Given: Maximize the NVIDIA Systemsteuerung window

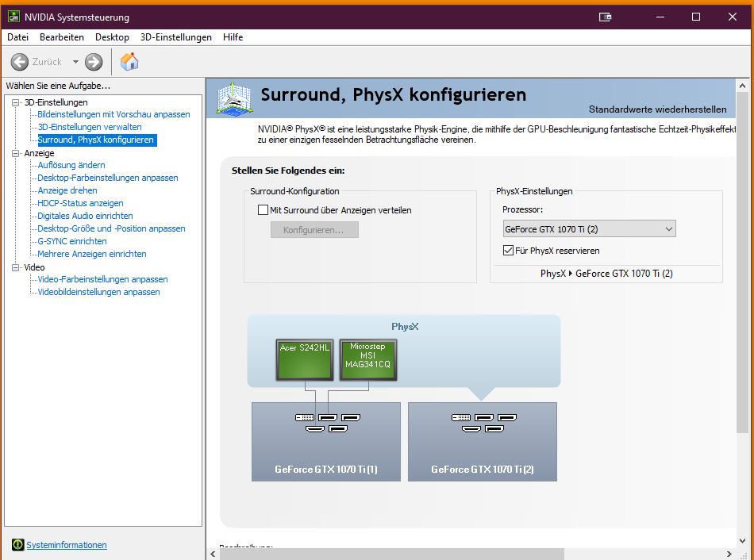Looking at the screenshot, I should tap(696, 17).
